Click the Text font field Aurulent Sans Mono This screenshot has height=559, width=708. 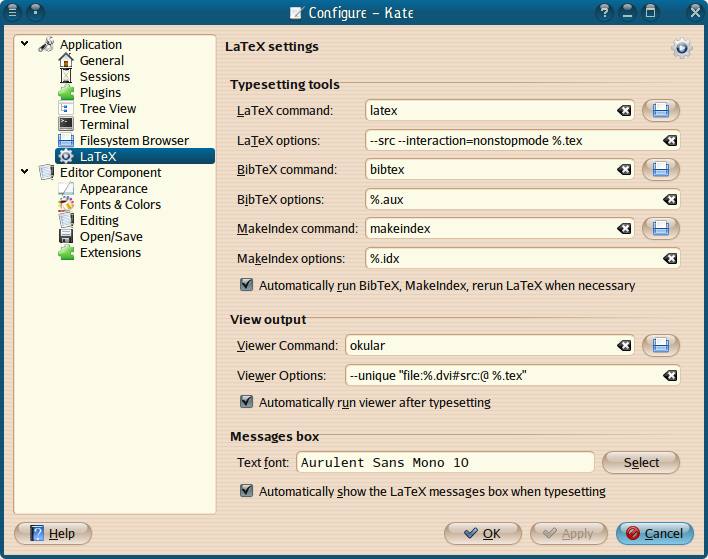(x=445, y=462)
